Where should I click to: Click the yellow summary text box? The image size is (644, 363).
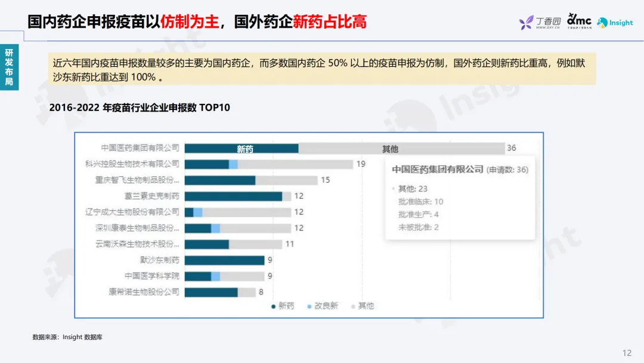[322, 69]
